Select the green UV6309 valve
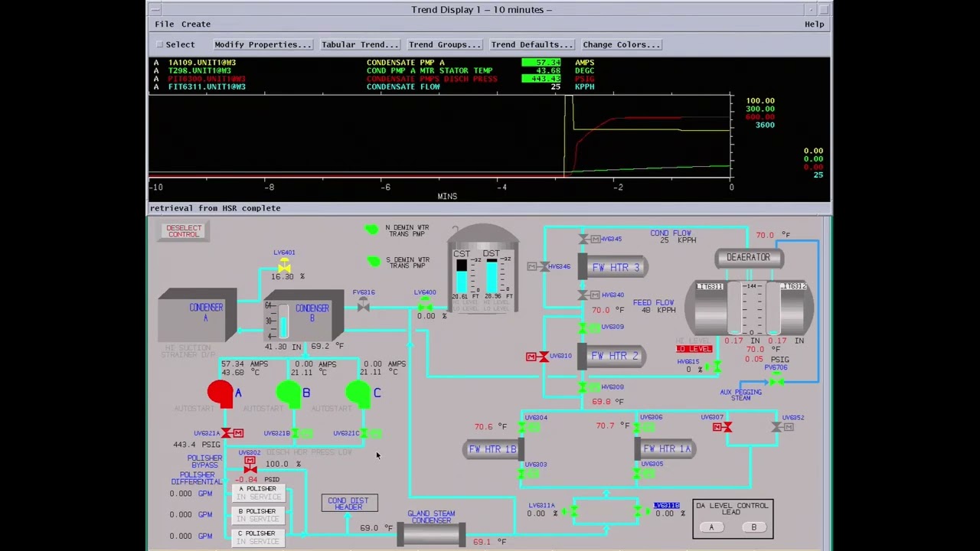Screen dimensions: 980x551 click(588, 328)
